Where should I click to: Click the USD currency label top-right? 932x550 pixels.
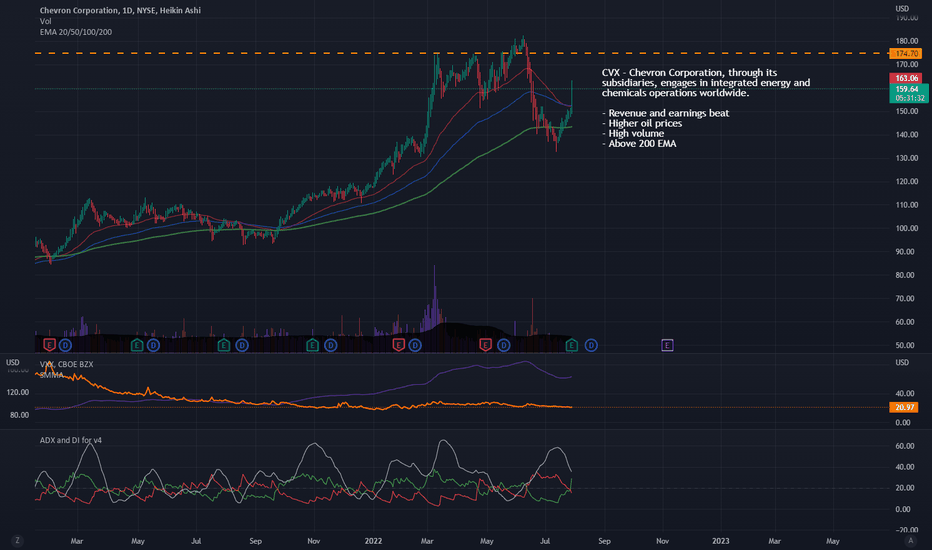pyautogui.click(x=902, y=8)
